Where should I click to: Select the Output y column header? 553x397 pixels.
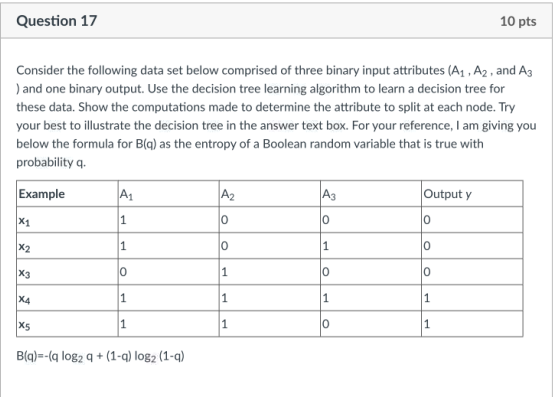pyautogui.click(x=472, y=194)
